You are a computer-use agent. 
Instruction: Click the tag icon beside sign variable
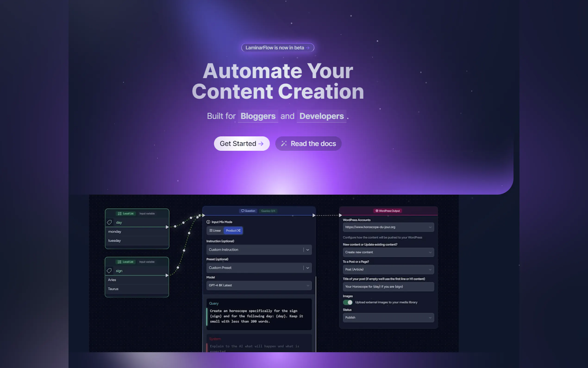point(109,271)
